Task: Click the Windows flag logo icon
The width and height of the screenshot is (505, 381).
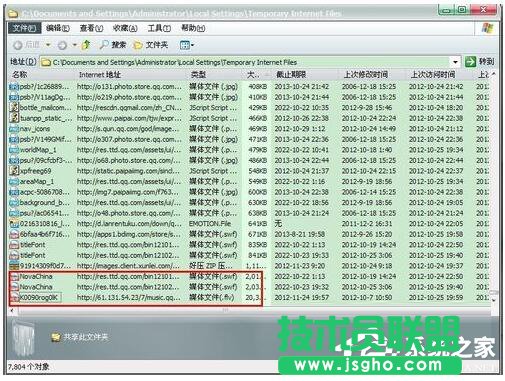Action: (488, 28)
